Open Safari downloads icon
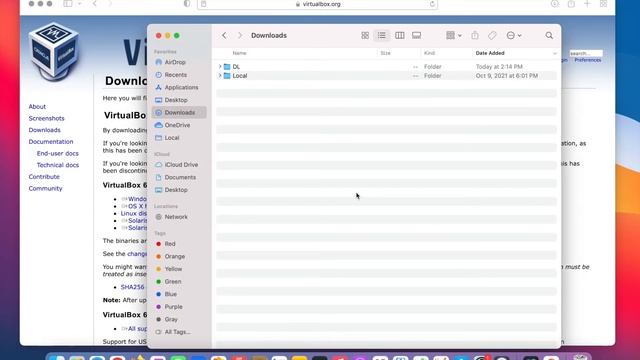This screenshot has height=360, width=640. coord(554,4)
